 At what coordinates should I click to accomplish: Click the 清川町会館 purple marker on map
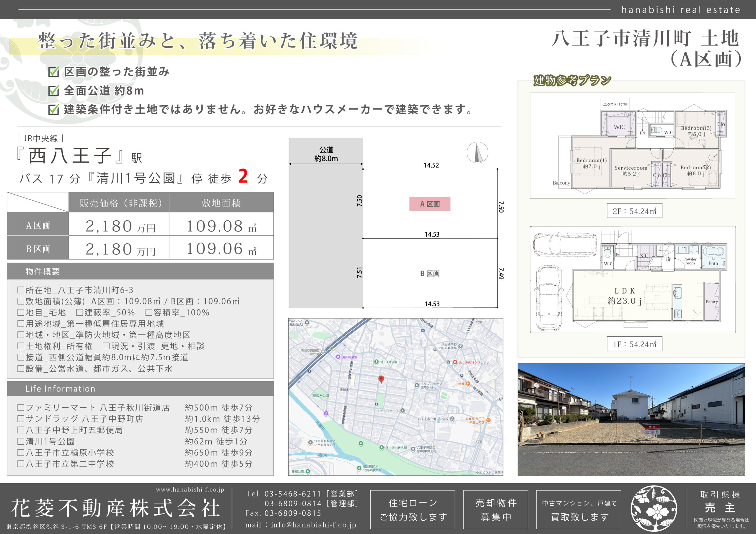point(338,357)
